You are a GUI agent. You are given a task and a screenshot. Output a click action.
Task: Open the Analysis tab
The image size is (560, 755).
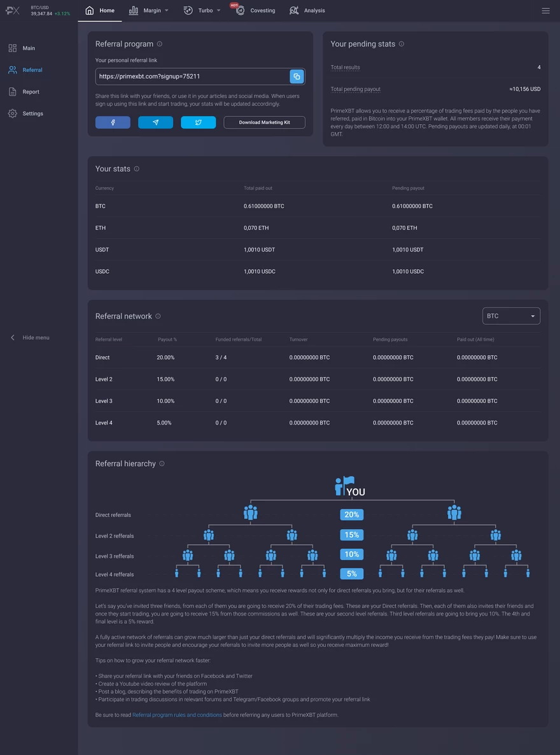pos(307,11)
